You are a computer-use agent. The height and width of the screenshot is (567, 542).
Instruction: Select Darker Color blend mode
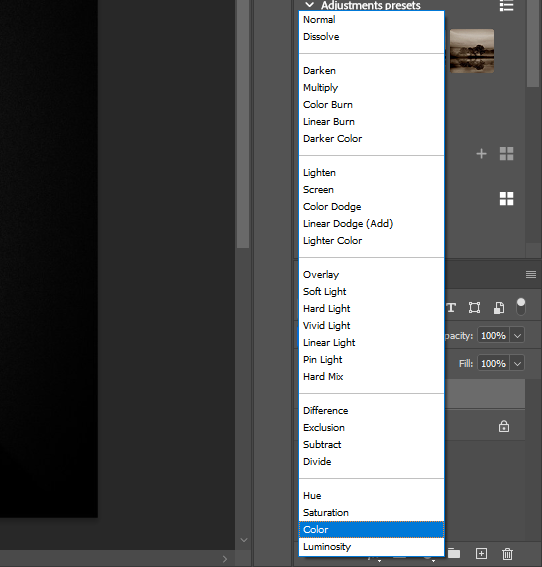pyautogui.click(x=371, y=138)
